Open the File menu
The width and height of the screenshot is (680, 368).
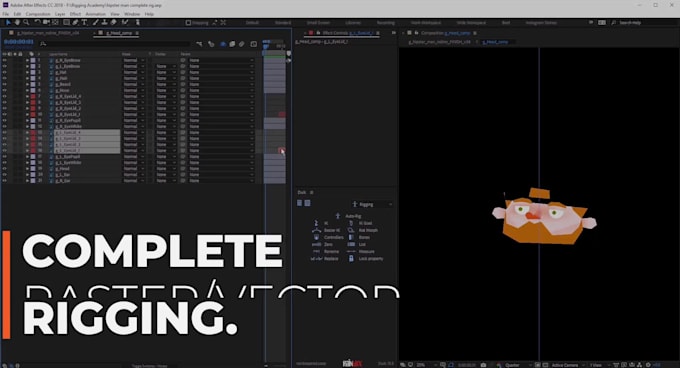click(x=6, y=14)
